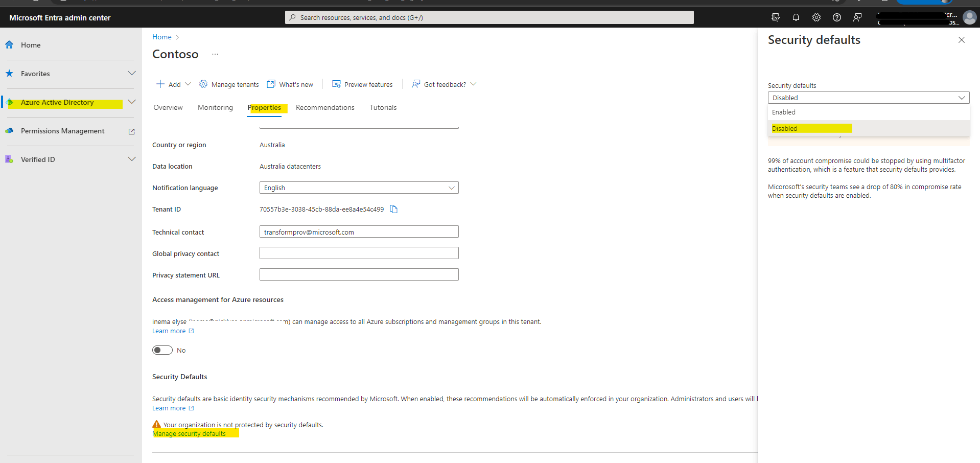Viewport: 980px width, 463px height.
Task: Switch to the Recommendations tab
Action: (x=325, y=107)
